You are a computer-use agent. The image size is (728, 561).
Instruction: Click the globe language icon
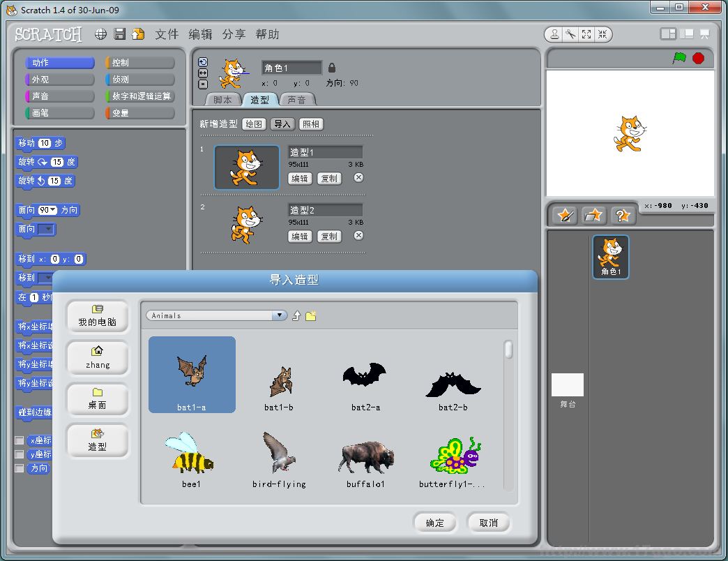101,34
